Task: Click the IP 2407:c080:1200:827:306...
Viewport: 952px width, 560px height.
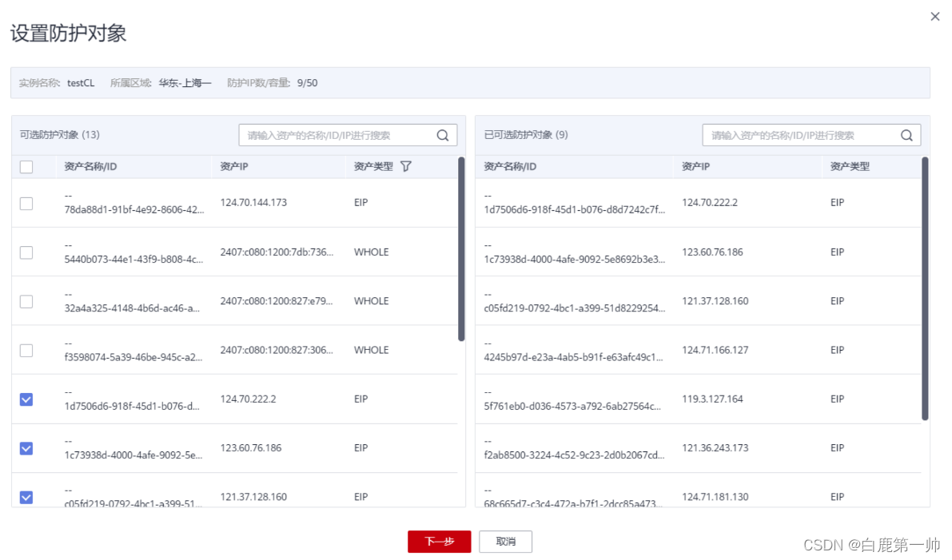Action: (x=277, y=350)
